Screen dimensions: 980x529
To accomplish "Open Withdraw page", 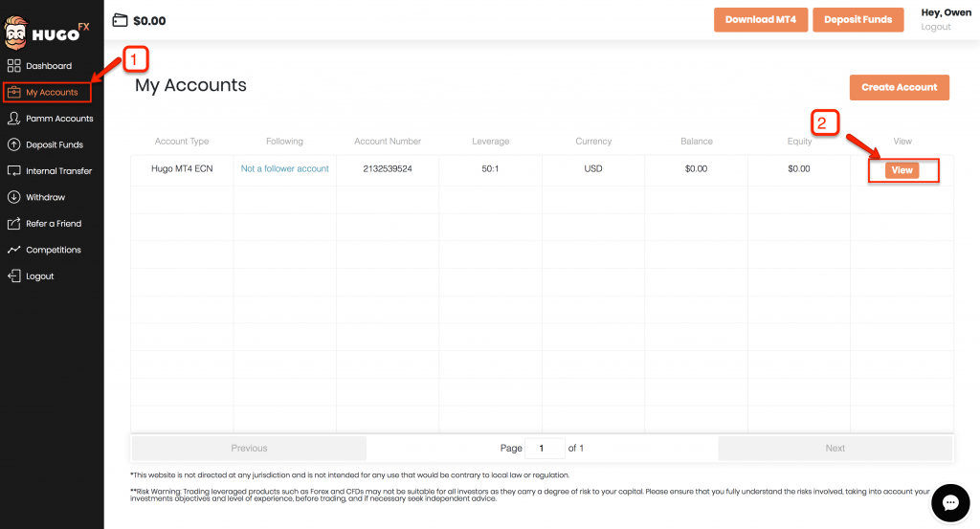I will coord(46,197).
